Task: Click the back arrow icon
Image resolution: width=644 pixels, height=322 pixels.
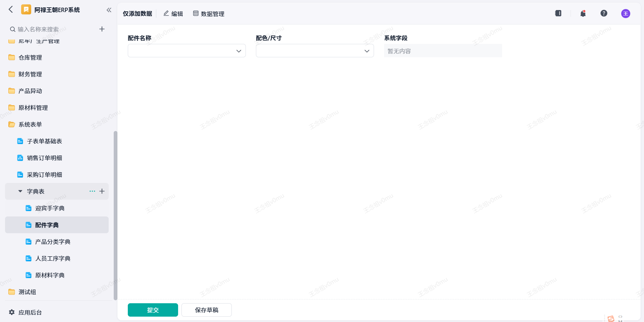Action: pyautogui.click(x=11, y=10)
